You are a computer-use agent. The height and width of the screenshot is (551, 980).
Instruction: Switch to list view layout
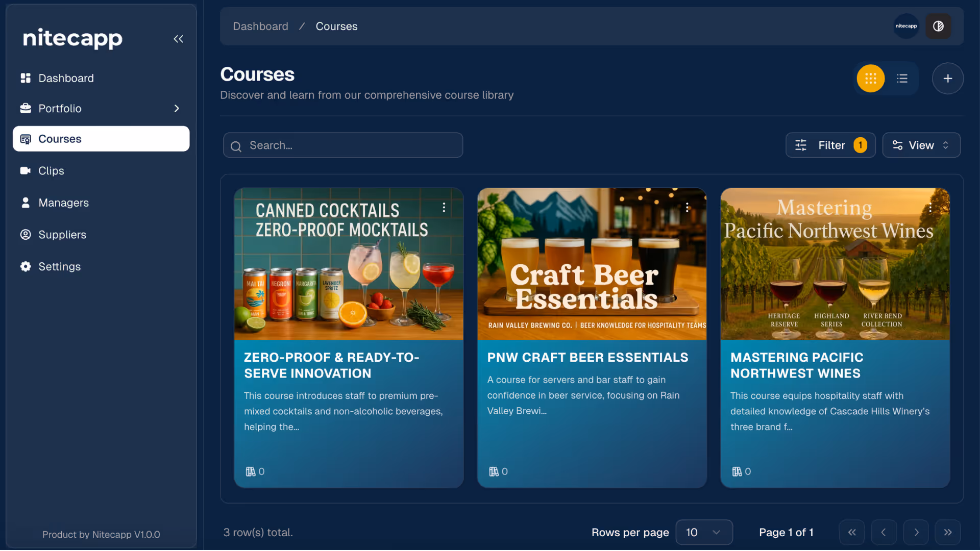[x=902, y=79]
